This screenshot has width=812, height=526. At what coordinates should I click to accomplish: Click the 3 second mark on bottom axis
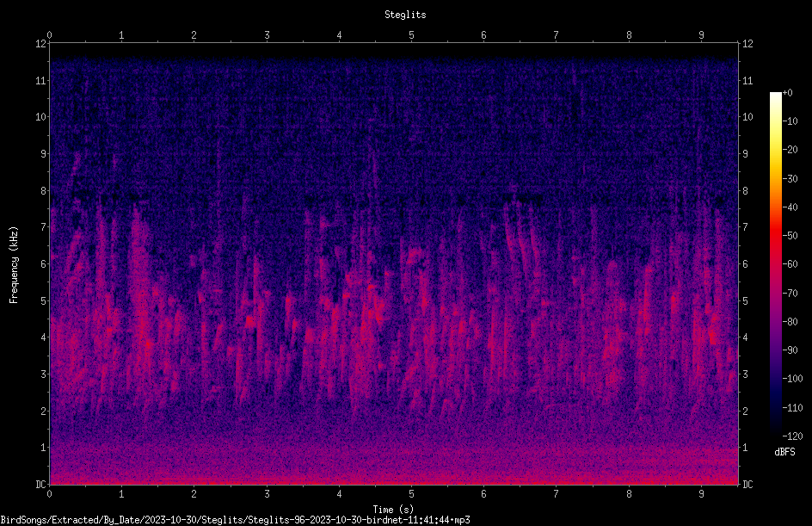[267, 494]
